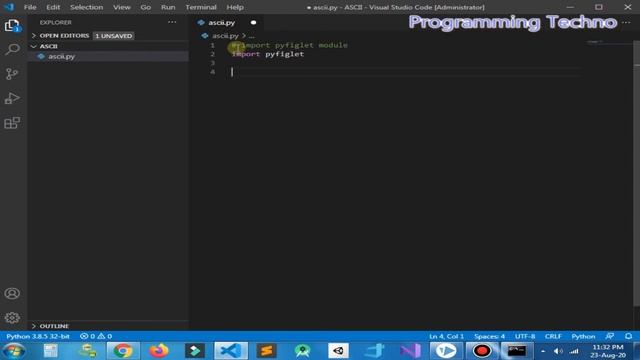The width and height of the screenshot is (640, 360).
Task: Go to line via Ln 4, Col 1
Action: (x=446, y=336)
